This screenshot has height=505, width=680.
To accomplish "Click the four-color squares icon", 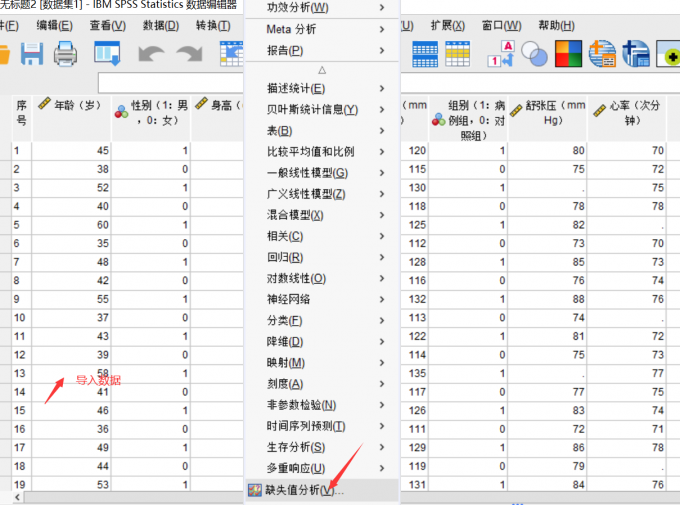I will pos(568,54).
